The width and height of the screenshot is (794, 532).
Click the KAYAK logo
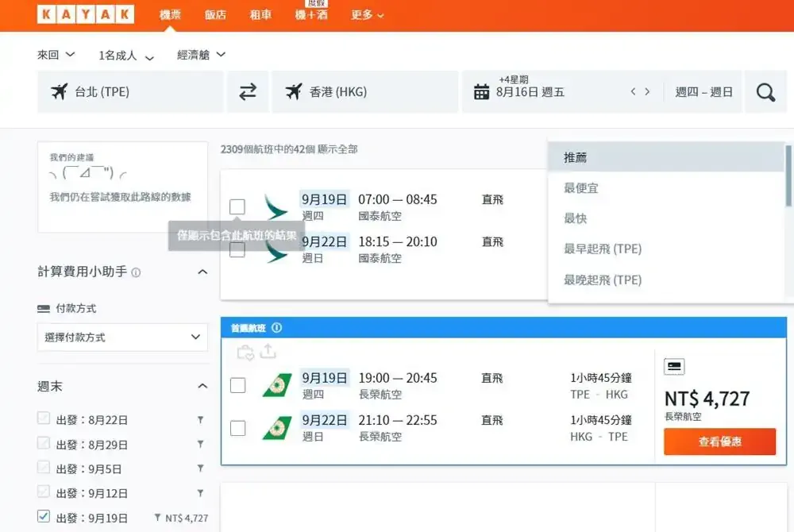click(86, 14)
